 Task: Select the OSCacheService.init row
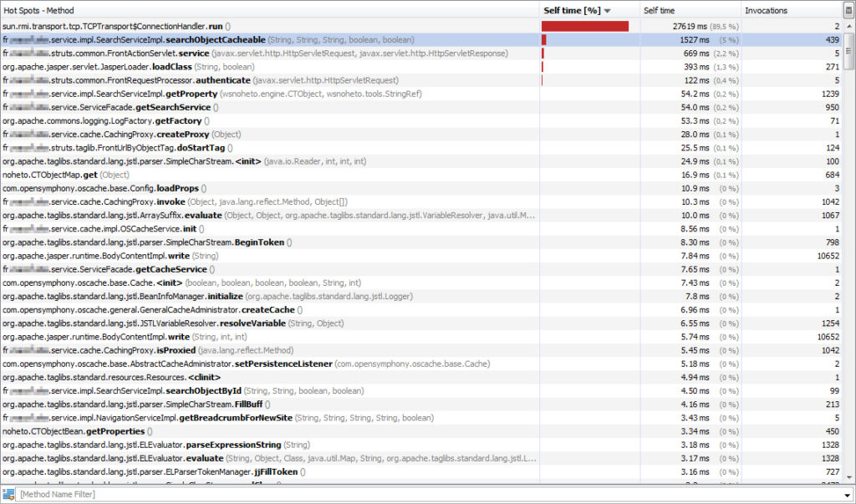point(421,229)
